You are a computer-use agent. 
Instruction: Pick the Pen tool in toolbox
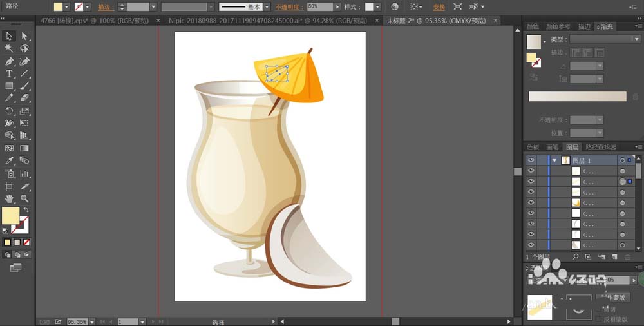coord(9,62)
